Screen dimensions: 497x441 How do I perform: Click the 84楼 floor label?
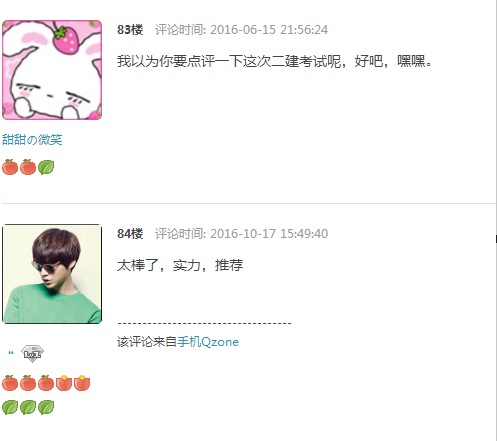pos(130,234)
